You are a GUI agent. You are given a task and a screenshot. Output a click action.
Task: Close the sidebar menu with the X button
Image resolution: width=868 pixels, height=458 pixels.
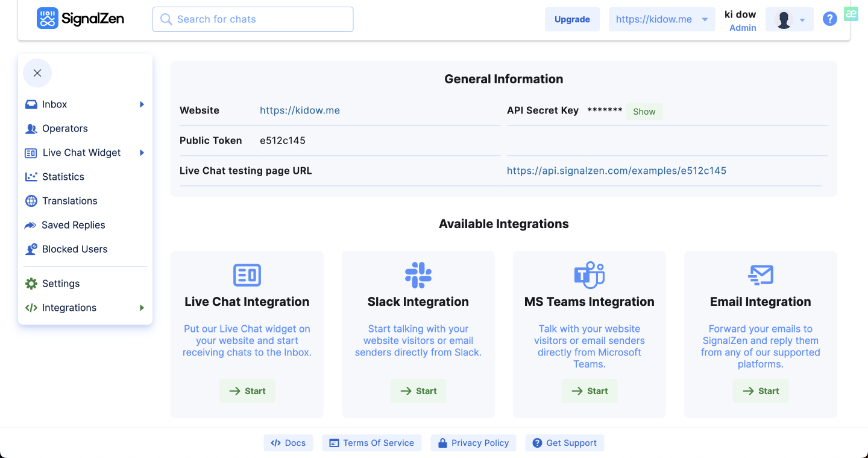click(x=37, y=73)
